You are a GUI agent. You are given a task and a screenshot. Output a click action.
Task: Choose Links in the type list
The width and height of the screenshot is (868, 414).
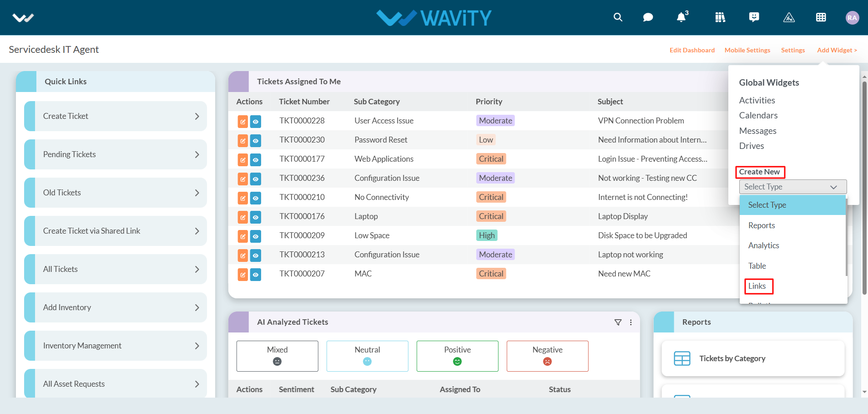point(792,286)
